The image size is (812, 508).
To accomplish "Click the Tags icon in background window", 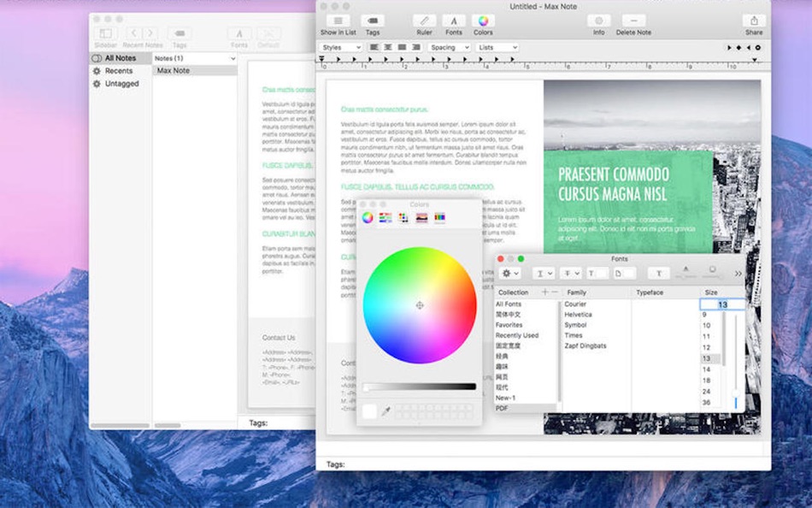I will coord(179,33).
